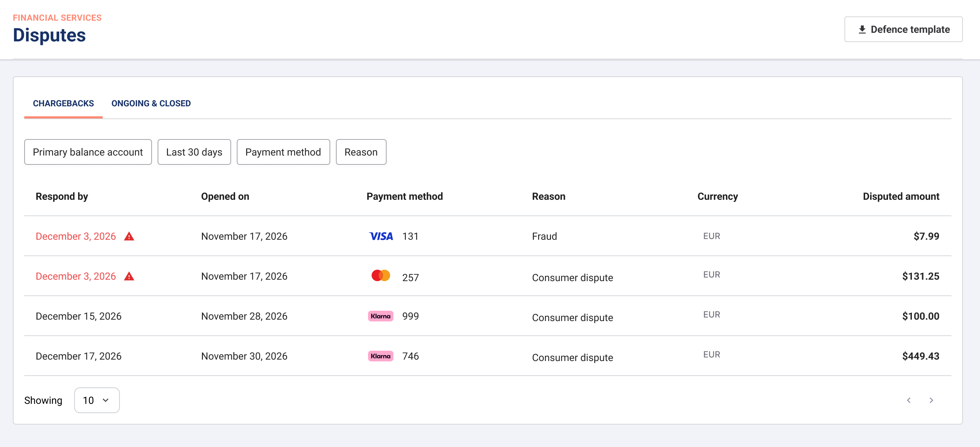Open the Reason filter
Viewport: 980px width, 447px height.
(x=361, y=152)
